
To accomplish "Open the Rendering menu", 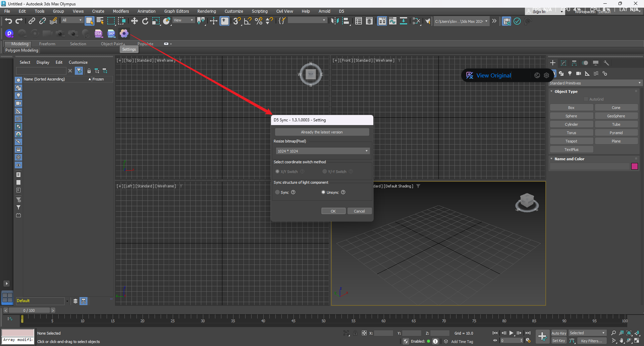I will [x=206, y=11].
